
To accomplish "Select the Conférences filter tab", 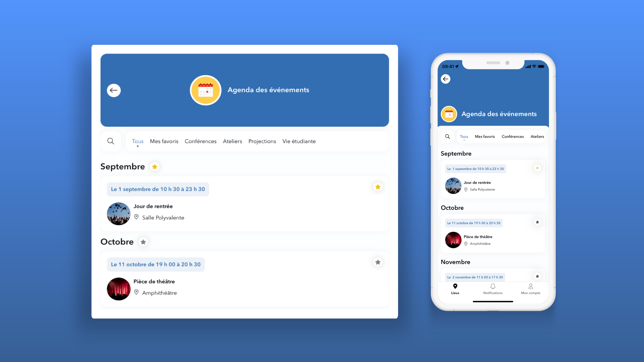I will [x=200, y=141].
